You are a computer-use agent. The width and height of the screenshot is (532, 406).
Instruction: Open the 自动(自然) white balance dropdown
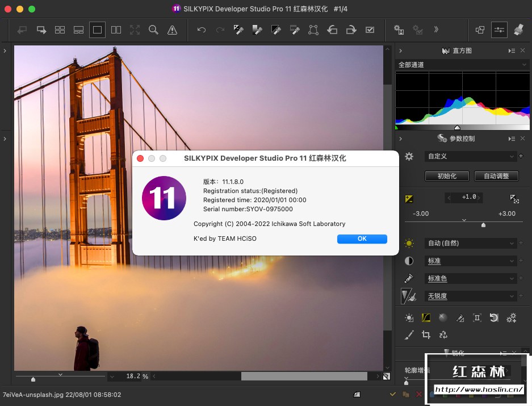[470, 243]
